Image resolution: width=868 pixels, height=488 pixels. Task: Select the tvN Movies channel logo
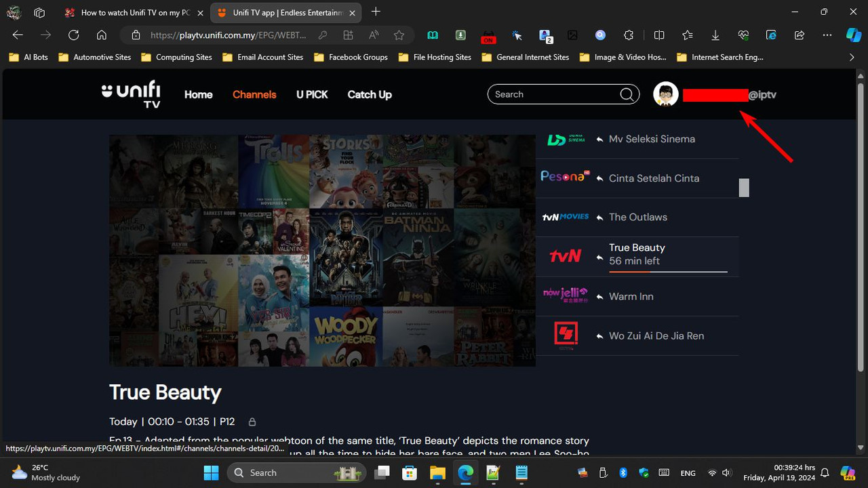tap(565, 217)
